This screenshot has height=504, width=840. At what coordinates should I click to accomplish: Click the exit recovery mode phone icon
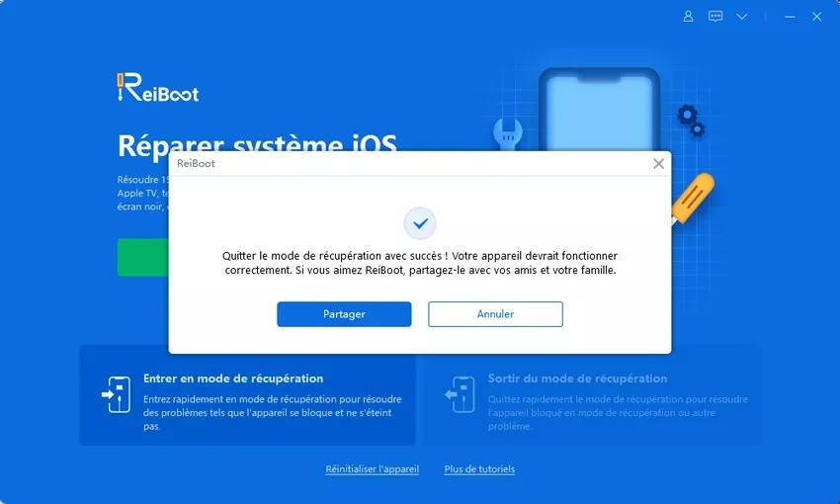tap(461, 394)
